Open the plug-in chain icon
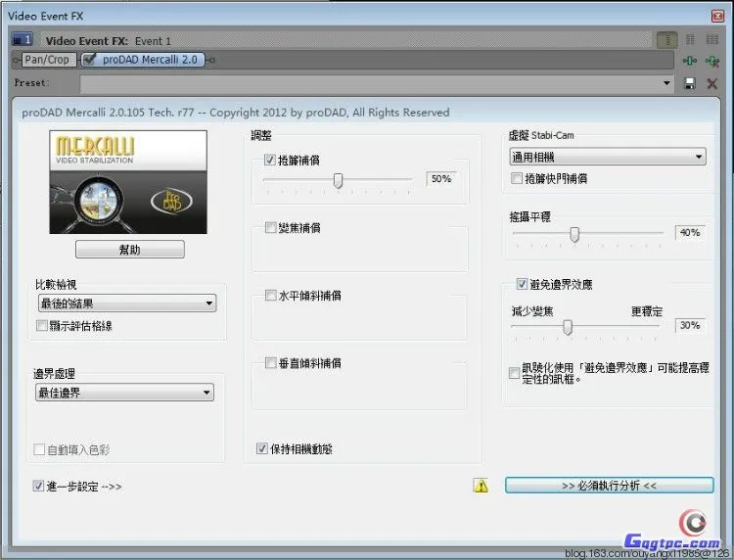 click(690, 61)
